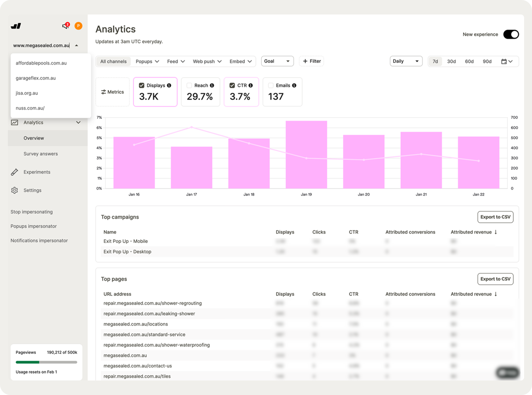Select garageflex.com.au from site list
Screen dimensions: 532x395
coord(36,78)
